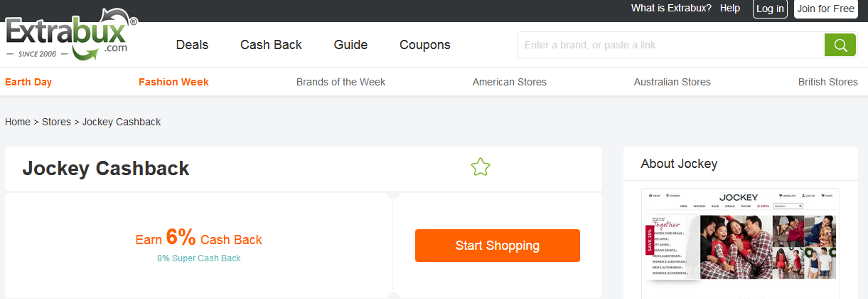Click the green search magnifier icon
Screen dimensions: 868x299
[840, 45]
